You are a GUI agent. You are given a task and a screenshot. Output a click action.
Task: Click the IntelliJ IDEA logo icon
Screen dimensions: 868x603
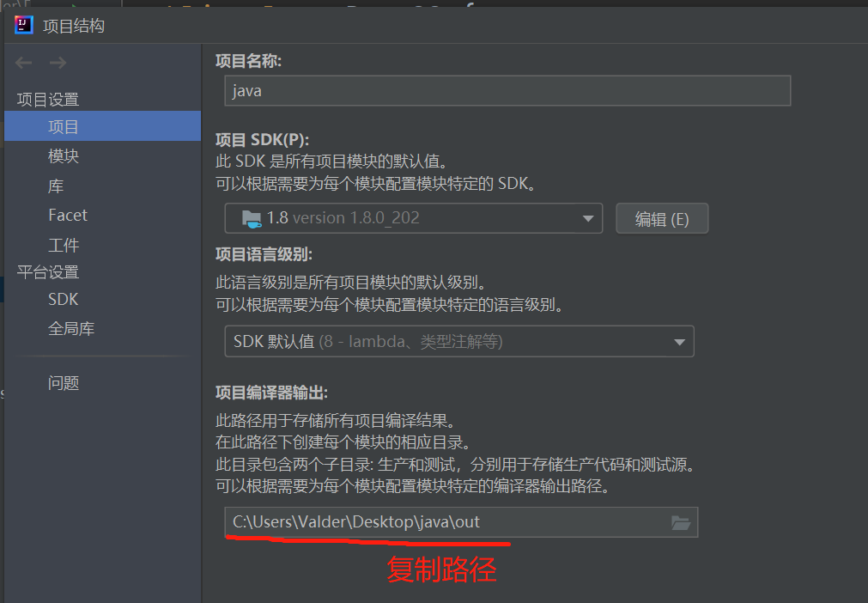point(24,25)
